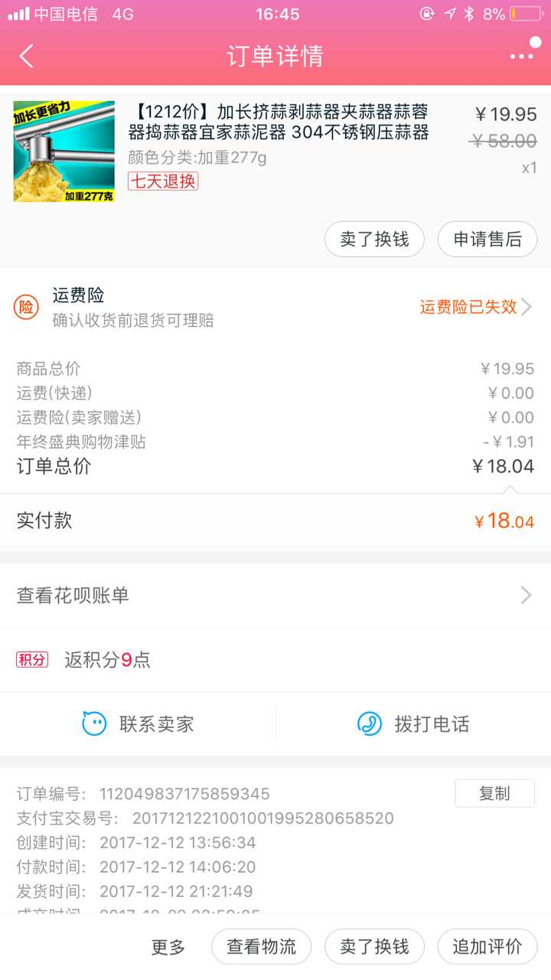Screen dimensions: 551x980
Task: Copy order number with 复制 button
Action: 494,793
